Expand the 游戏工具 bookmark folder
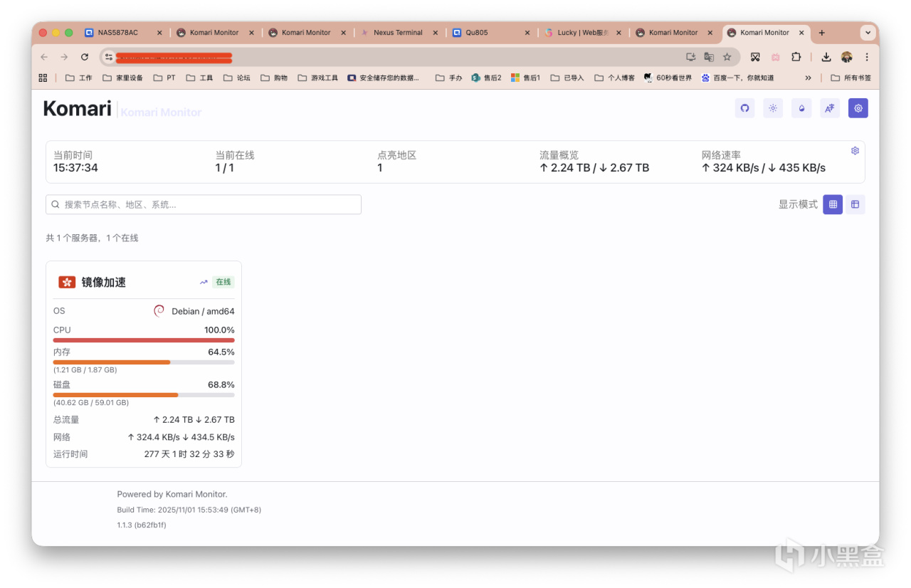This screenshot has width=911, height=588. [317, 78]
